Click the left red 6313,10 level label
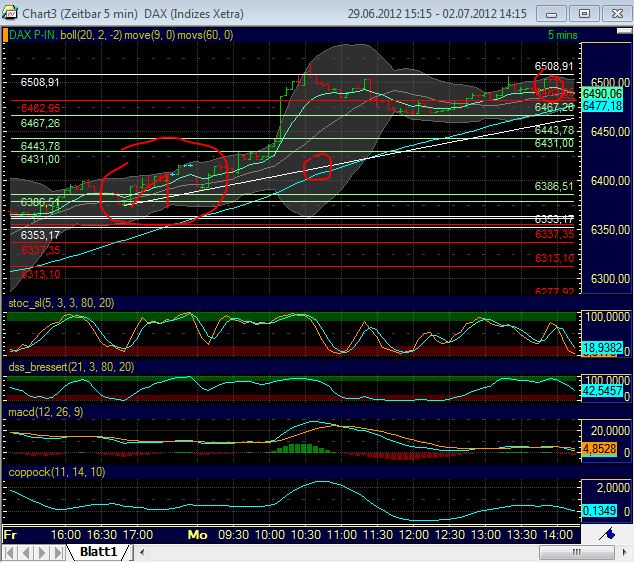This screenshot has height=563, width=634. point(40,274)
